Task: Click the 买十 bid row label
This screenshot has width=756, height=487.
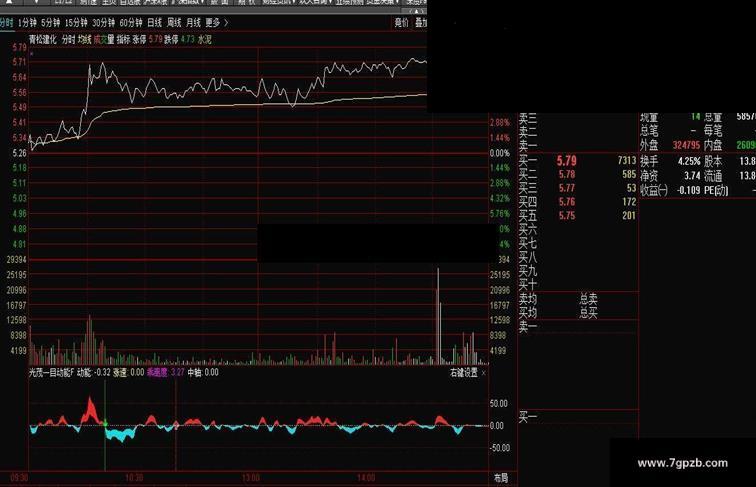Action: click(527, 285)
